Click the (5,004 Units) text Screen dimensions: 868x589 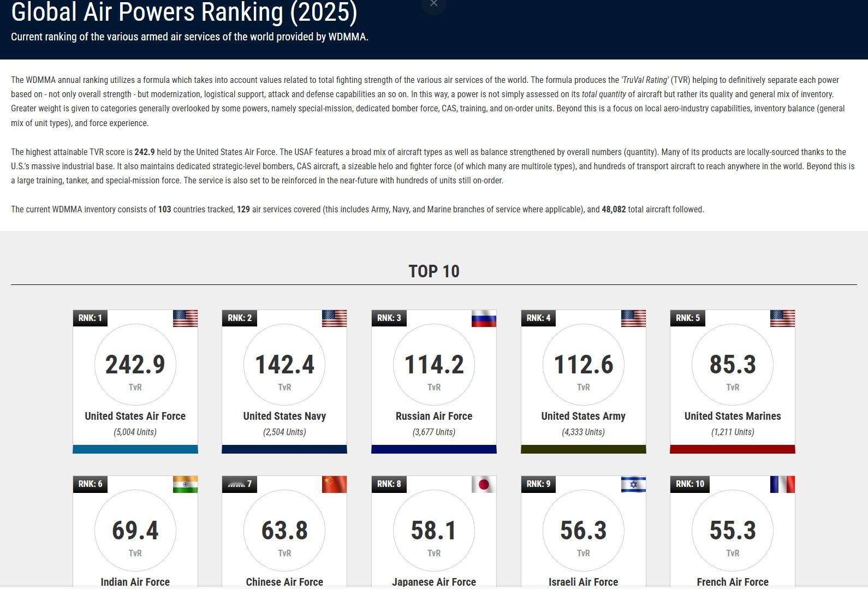click(x=135, y=432)
